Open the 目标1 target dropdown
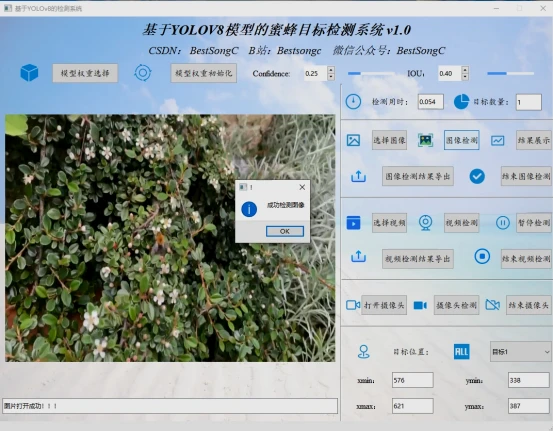 (x=520, y=352)
